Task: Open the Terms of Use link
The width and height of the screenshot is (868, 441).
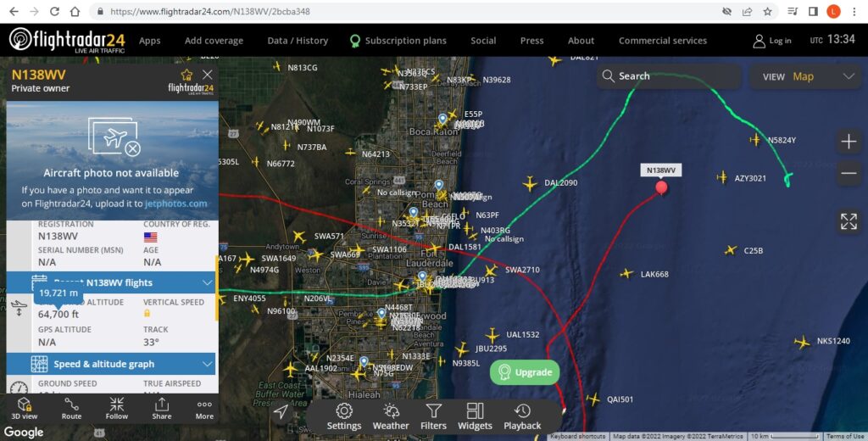Action: click(x=846, y=437)
